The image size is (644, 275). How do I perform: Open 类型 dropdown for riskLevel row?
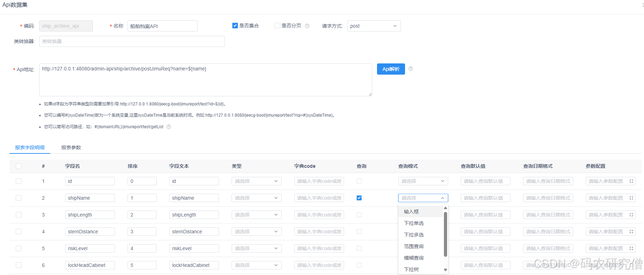(256, 248)
